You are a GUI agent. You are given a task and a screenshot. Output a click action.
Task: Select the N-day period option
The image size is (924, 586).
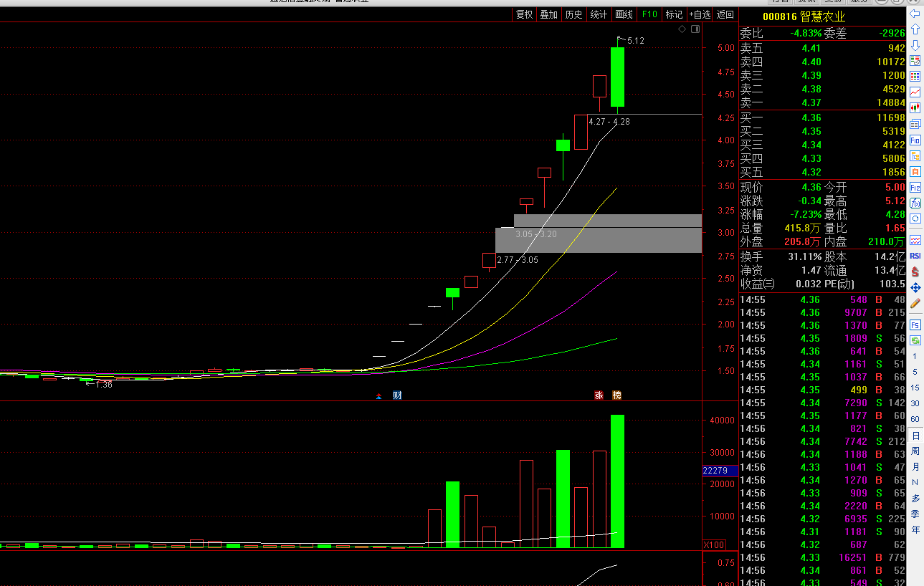(x=915, y=482)
